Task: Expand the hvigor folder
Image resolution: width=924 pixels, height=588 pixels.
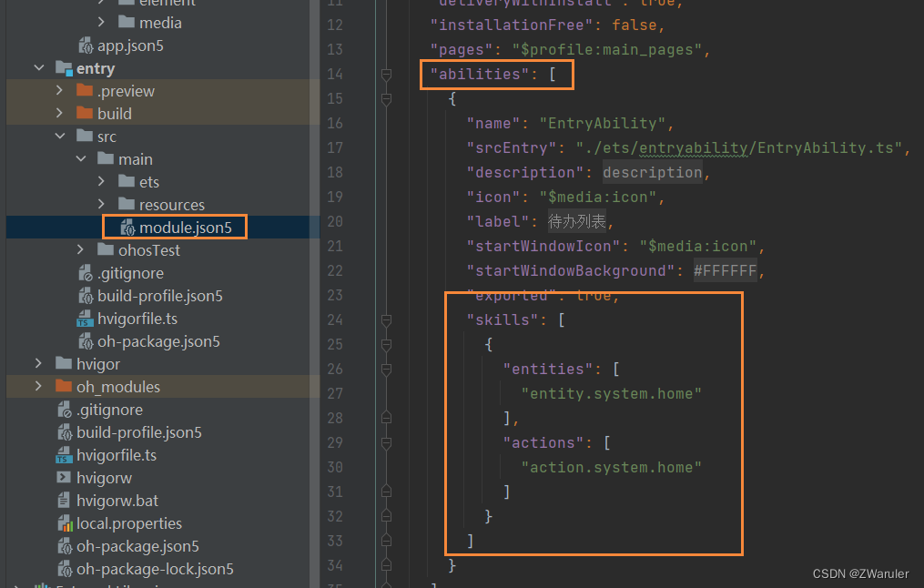Action: 39,363
